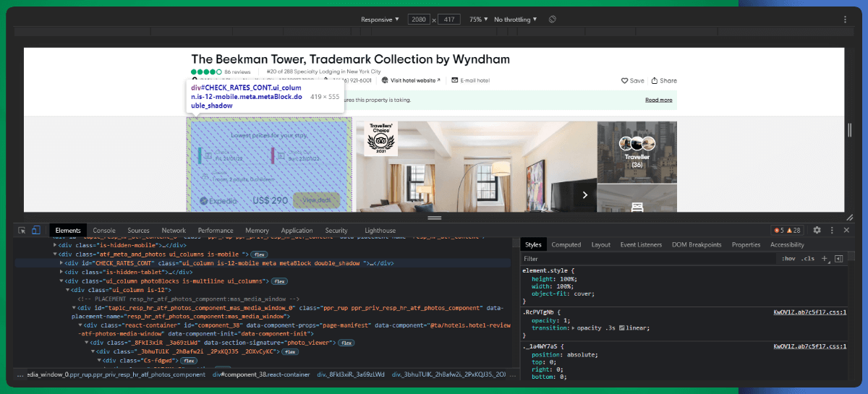The height and width of the screenshot is (394, 868).
Task: Open the Accessibility tab
Action: click(787, 244)
